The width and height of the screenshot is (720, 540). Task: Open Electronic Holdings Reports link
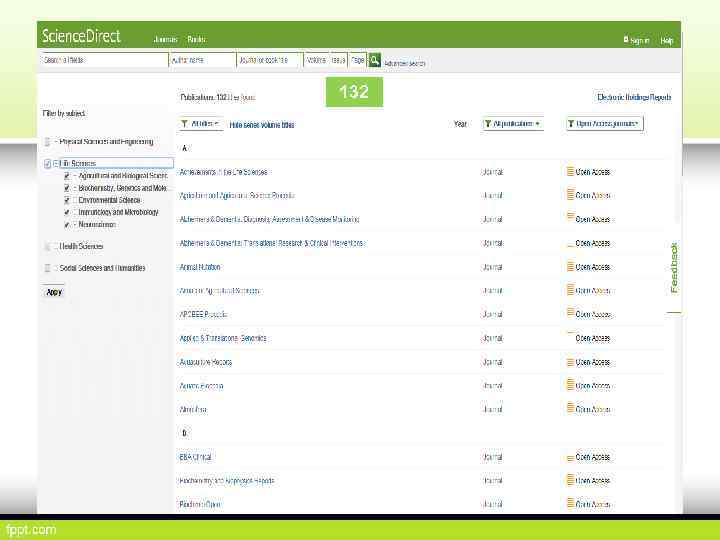[x=634, y=97]
